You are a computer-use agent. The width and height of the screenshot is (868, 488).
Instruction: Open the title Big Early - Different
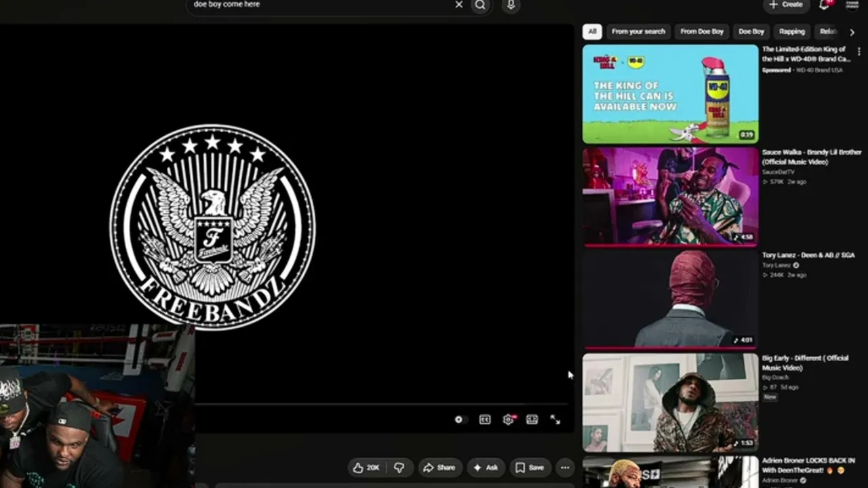point(804,363)
